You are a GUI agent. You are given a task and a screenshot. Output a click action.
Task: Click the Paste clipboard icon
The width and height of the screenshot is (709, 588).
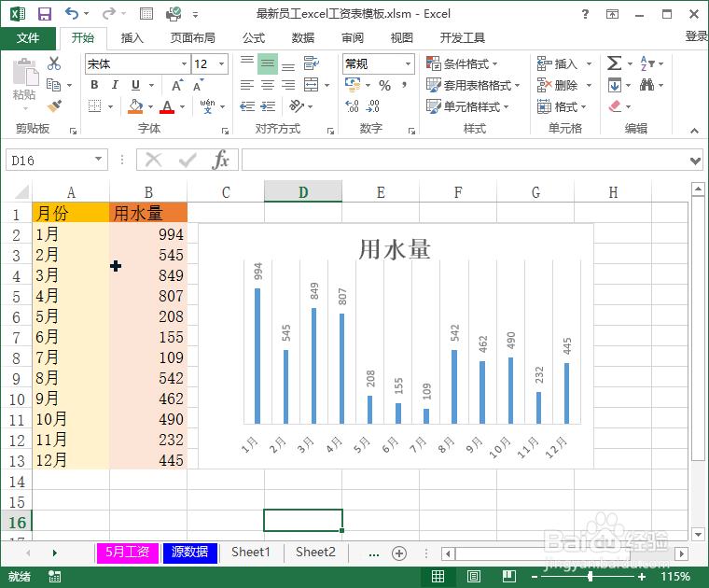pos(25,73)
